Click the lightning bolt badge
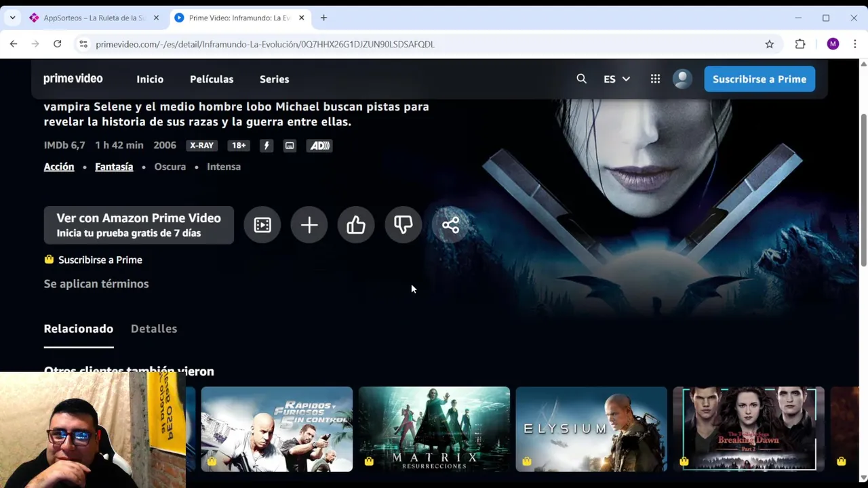 click(267, 145)
